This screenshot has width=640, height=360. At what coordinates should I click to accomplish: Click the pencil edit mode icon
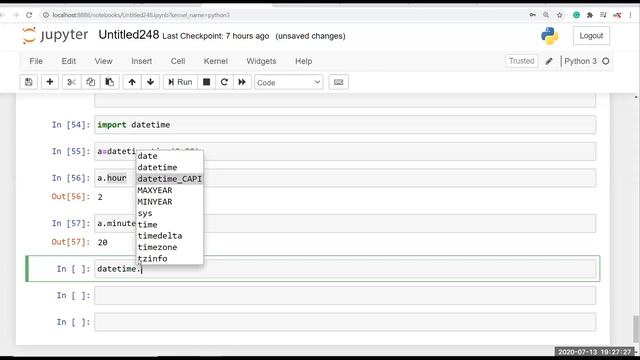[549, 61]
